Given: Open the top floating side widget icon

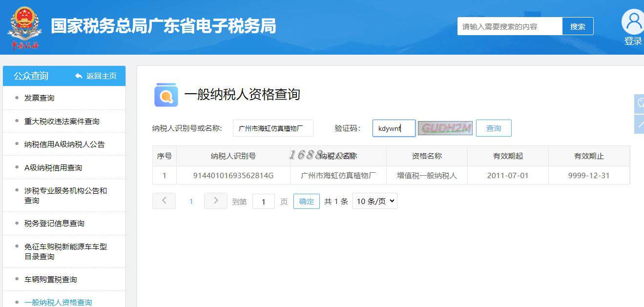Looking at the screenshot, I should point(639,104).
